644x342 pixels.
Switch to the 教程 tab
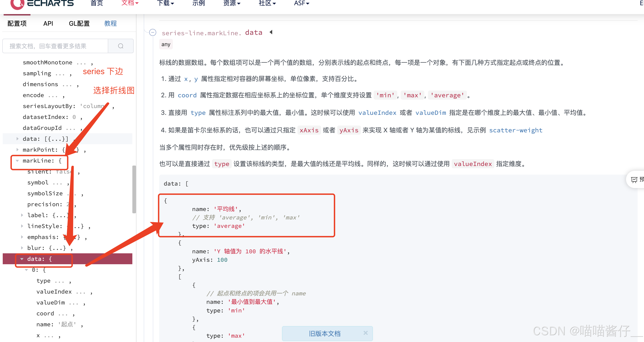tap(111, 23)
